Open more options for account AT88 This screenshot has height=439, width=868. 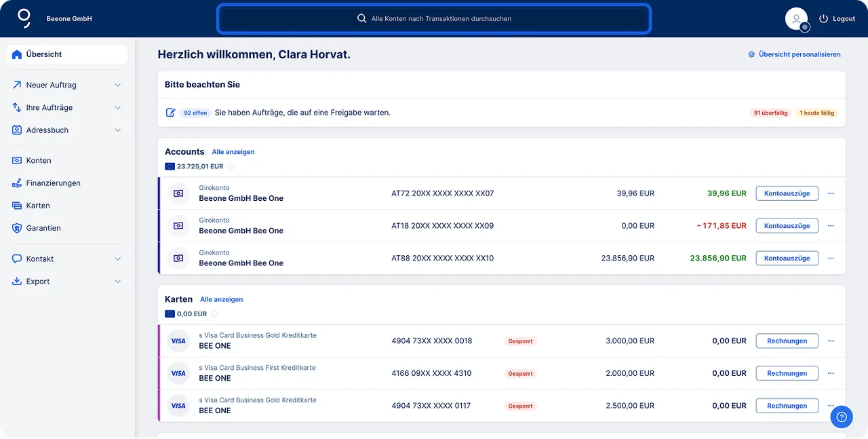831,258
